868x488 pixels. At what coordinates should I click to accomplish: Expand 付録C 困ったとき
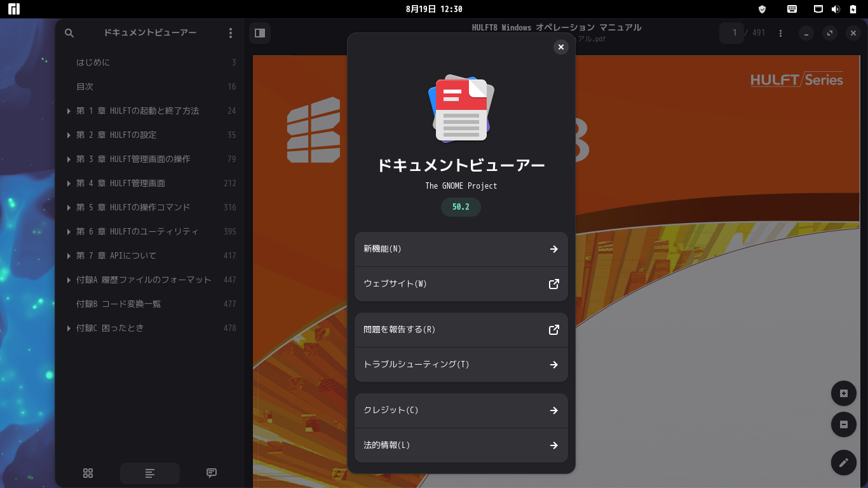click(x=69, y=329)
